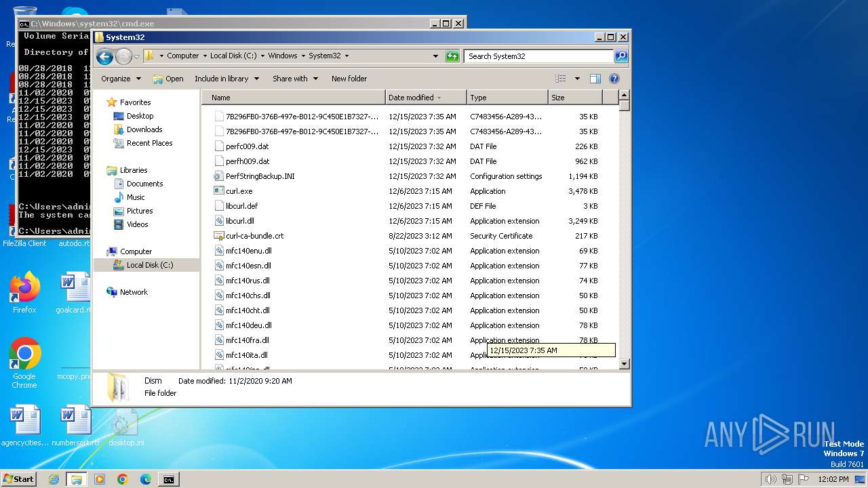Toggle the preview pane icon
Viewport: 868px width, 488px height.
tap(595, 79)
